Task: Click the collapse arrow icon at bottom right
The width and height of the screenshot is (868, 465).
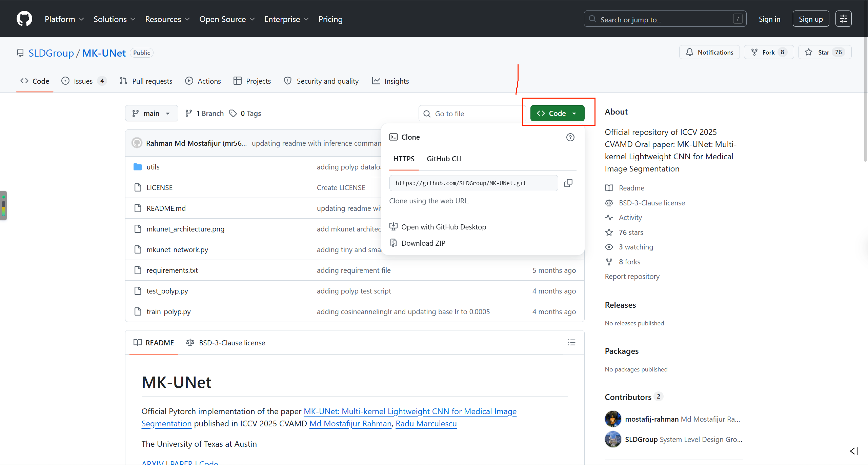Action: coord(854,451)
